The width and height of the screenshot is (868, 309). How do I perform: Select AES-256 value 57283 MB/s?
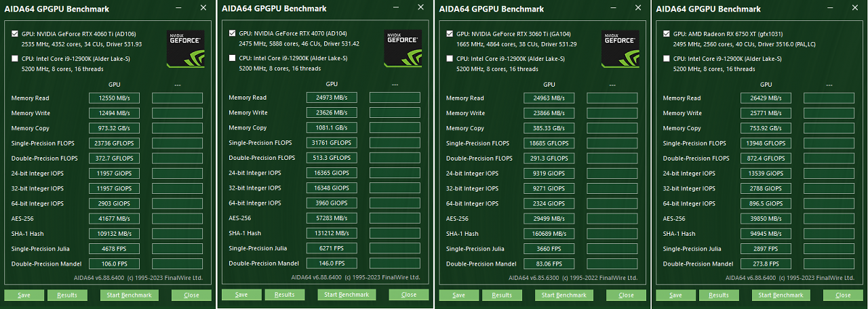pos(332,218)
